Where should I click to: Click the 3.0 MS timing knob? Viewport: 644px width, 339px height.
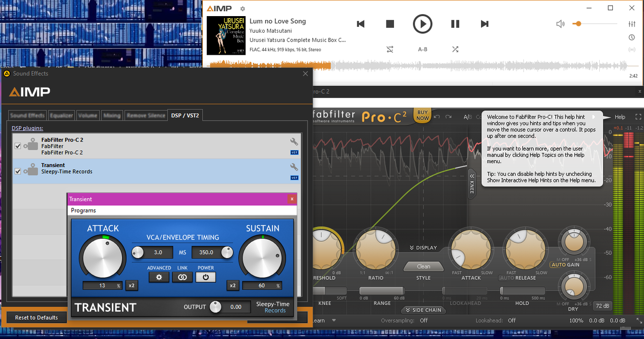click(x=137, y=252)
